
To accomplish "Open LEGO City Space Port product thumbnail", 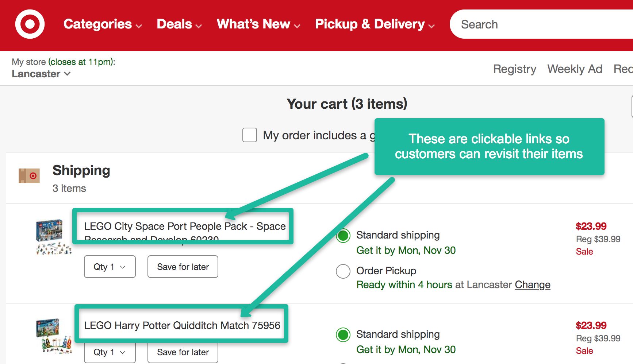I will tap(54, 236).
